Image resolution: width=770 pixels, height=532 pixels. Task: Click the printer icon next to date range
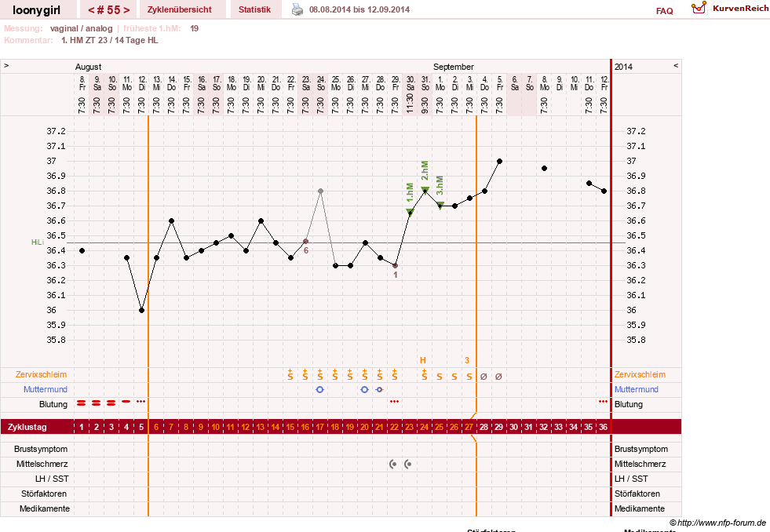[x=297, y=9]
